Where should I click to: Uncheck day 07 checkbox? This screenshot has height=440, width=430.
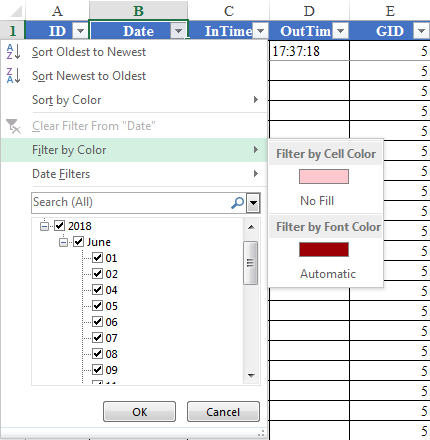[x=97, y=338]
